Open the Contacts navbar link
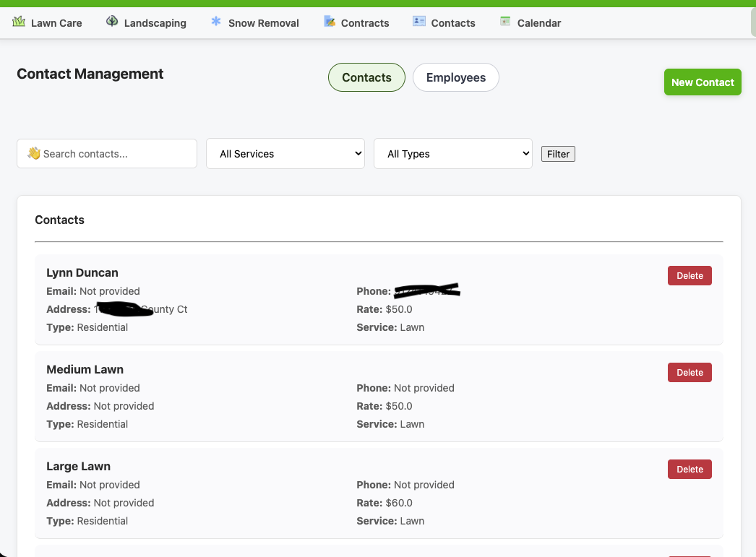Image resolution: width=756 pixels, height=557 pixels. tap(444, 22)
